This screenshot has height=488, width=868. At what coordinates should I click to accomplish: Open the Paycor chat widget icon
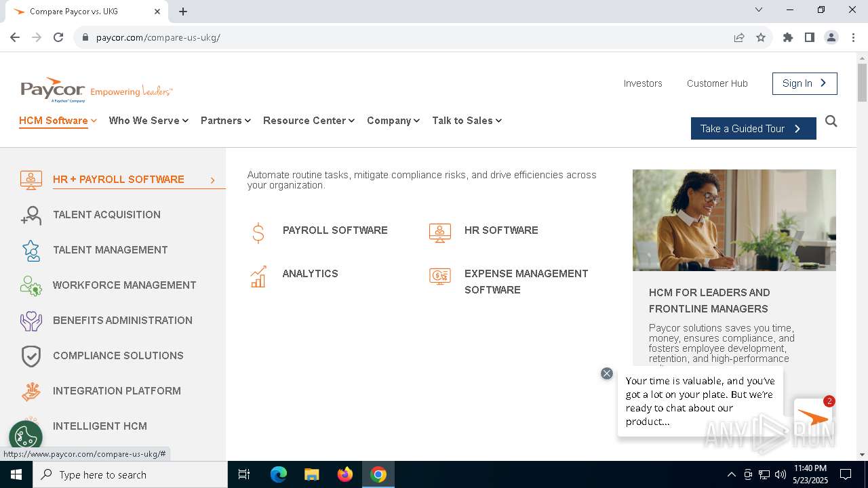pyautogui.click(x=813, y=418)
